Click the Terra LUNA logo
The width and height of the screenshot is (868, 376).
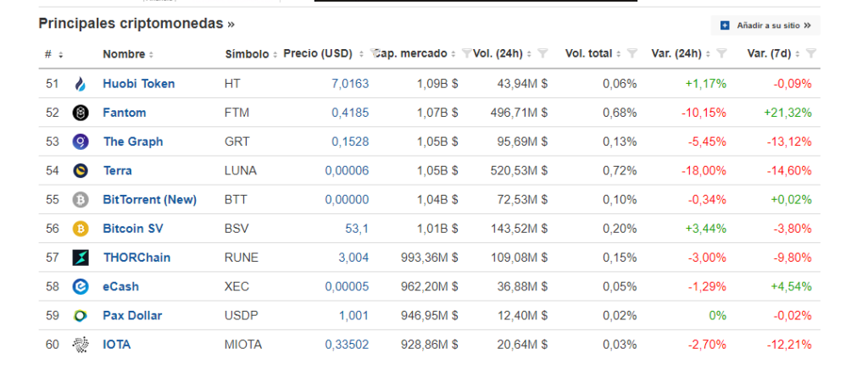tap(81, 170)
